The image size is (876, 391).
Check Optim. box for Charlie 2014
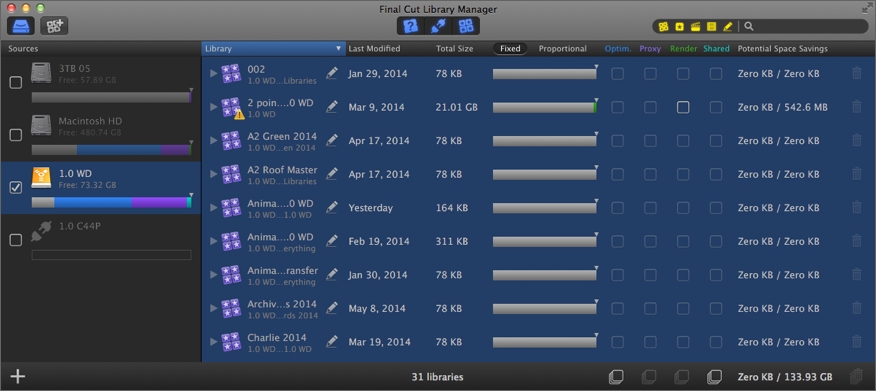pos(617,342)
